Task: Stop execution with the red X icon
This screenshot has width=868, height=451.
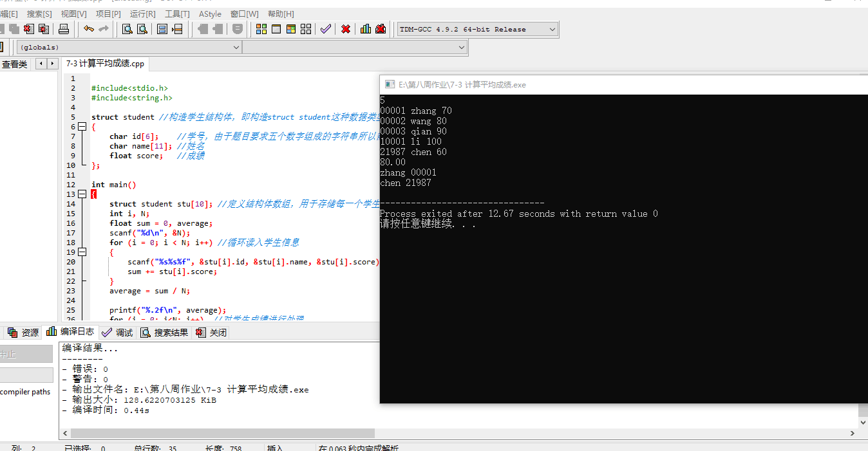Action: (346, 29)
